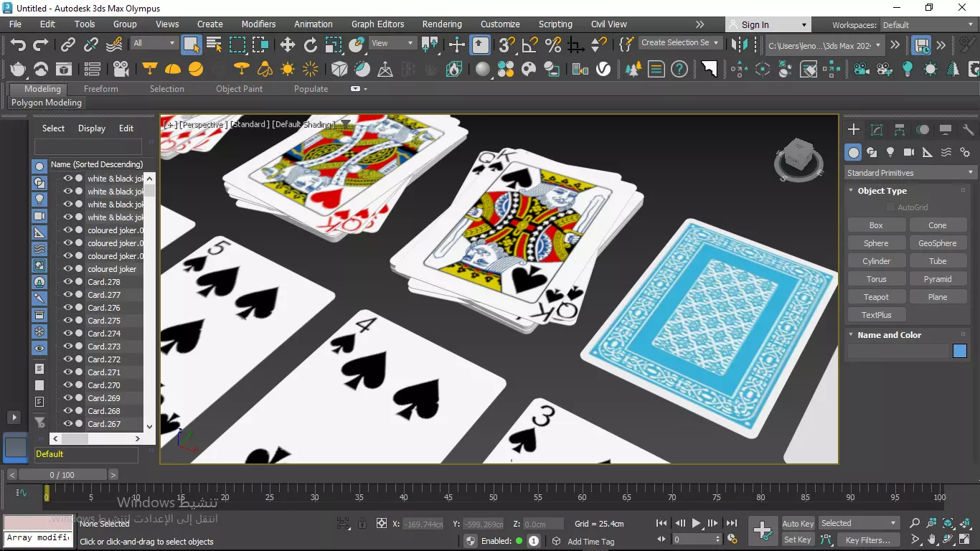This screenshot has height=551, width=980.
Task: Toggle Percent Snap on main toolbar
Action: tap(553, 45)
